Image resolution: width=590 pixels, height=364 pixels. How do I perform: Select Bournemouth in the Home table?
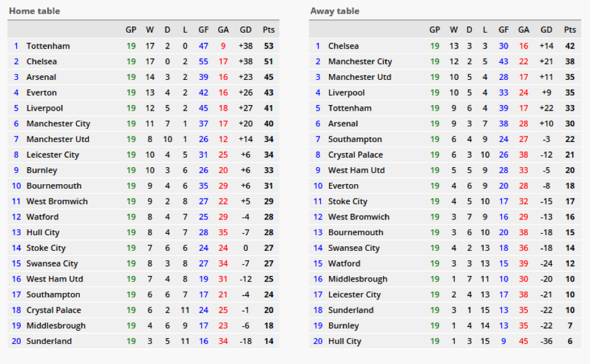(x=54, y=185)
